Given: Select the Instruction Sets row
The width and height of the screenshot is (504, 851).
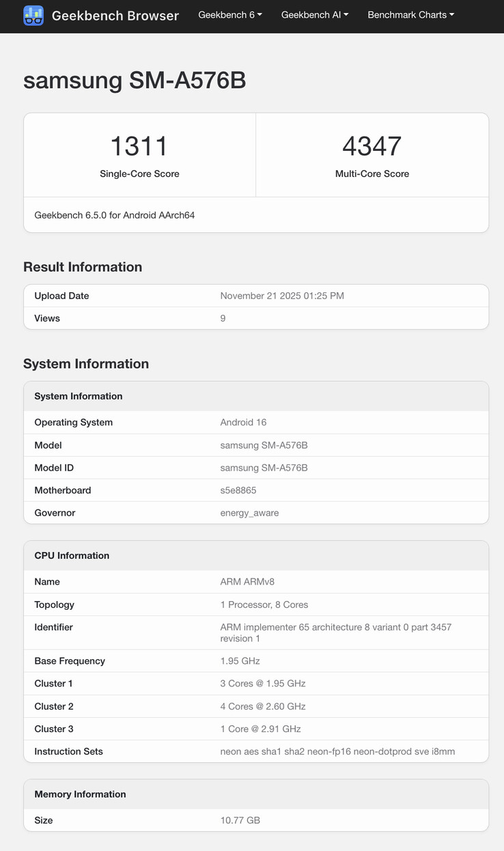Looking at the screenshot, I should click(256, 751).
